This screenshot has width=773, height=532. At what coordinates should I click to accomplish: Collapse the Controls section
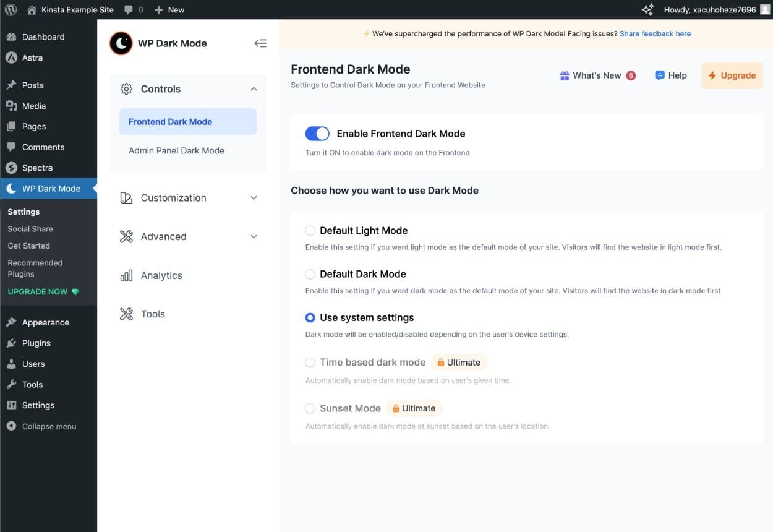coord(253,88)
